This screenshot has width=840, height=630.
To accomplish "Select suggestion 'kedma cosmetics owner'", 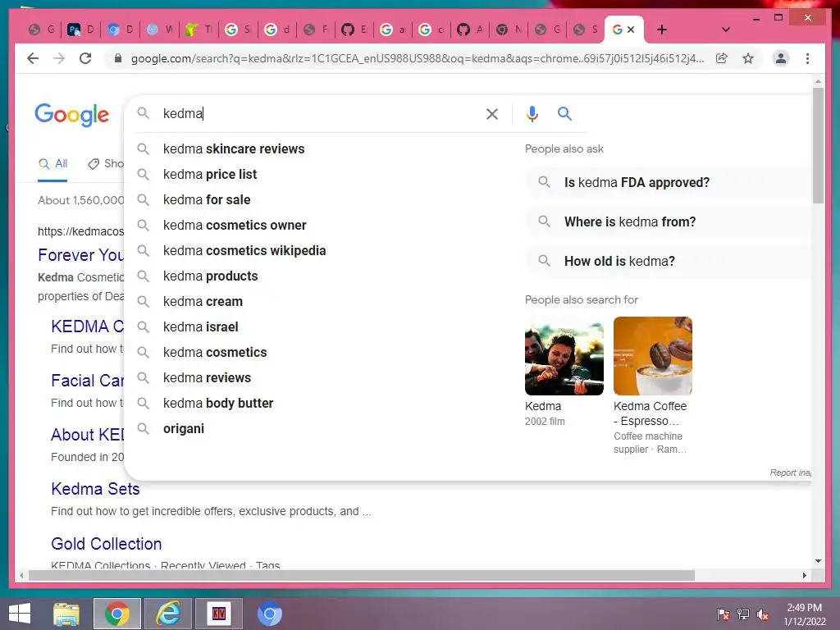I will pyautogui.click(x=235, y=225).
